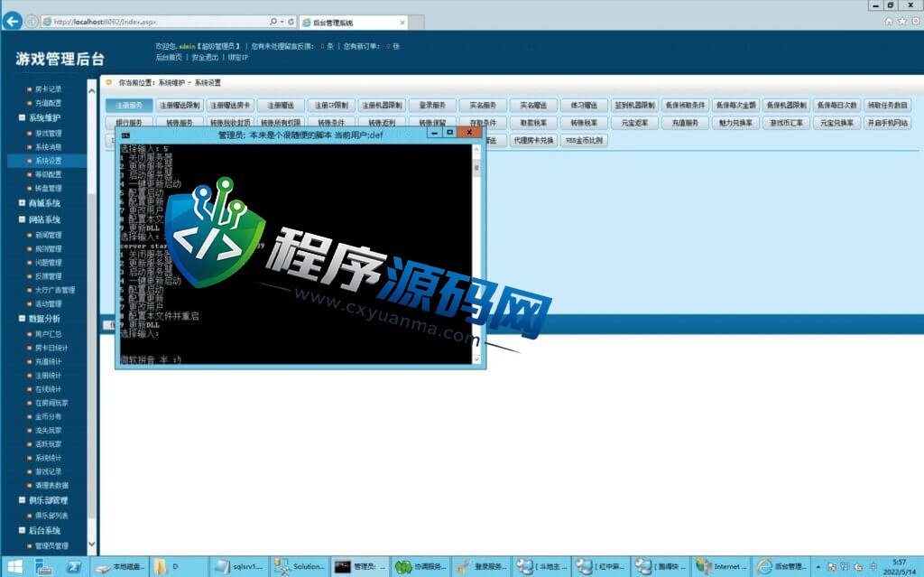Open 游戏记录 in sidebar
Viewport: 924px width, 577px height.
click(x=49, y=471)
